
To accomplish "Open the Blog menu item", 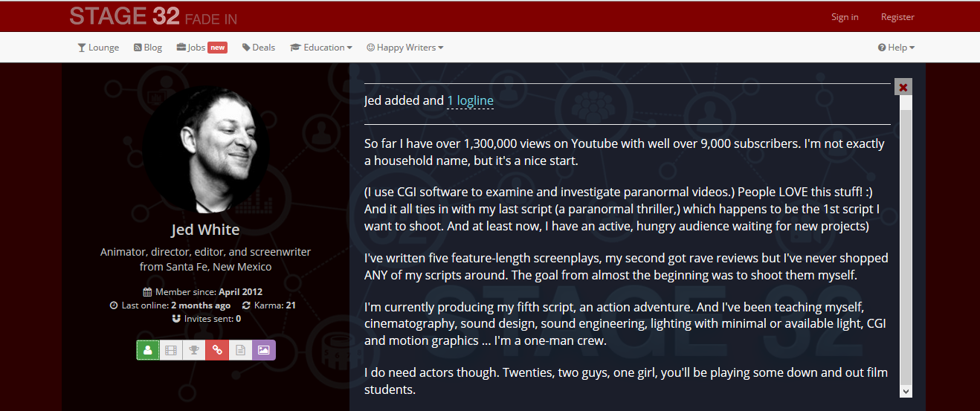I will click(147, 48).
